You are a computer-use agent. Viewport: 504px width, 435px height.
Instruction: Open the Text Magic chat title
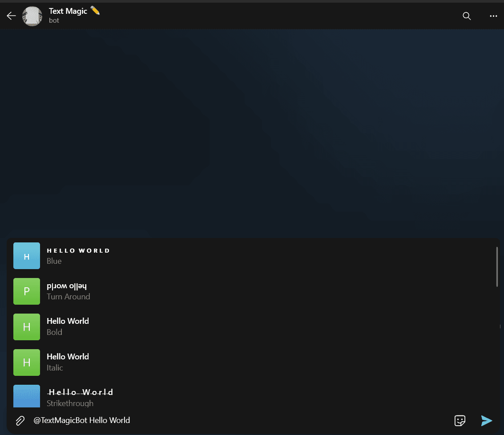74,11
